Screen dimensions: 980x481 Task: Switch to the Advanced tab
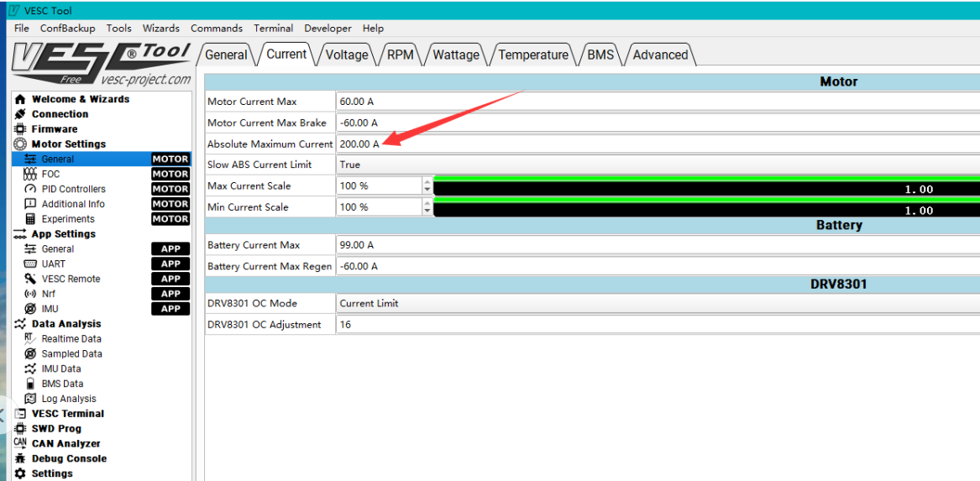coord(661,55)
